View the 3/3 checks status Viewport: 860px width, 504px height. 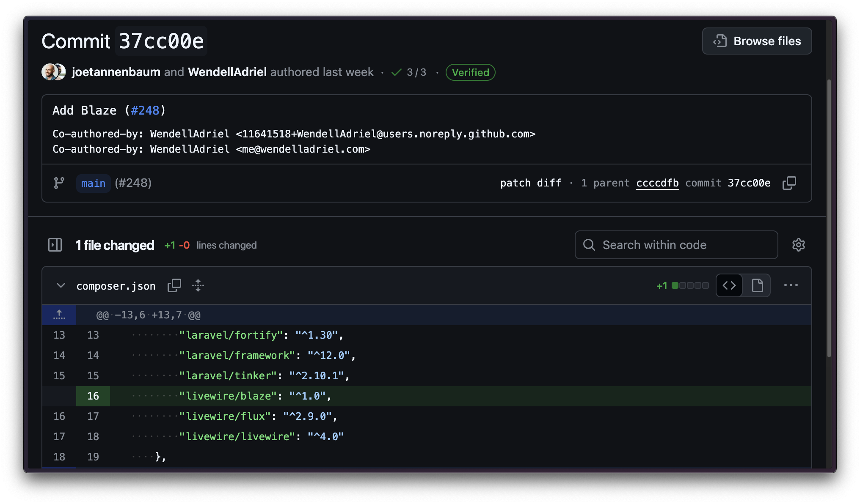coord(409,72)
